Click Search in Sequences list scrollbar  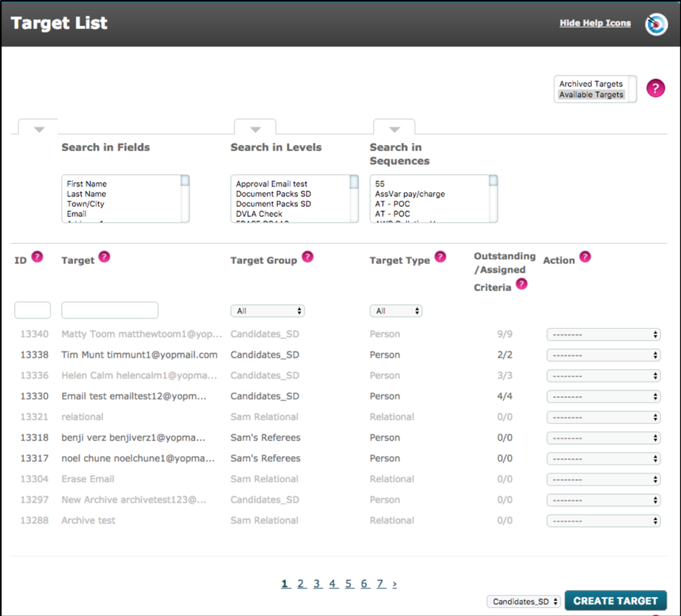click(493, 199)
